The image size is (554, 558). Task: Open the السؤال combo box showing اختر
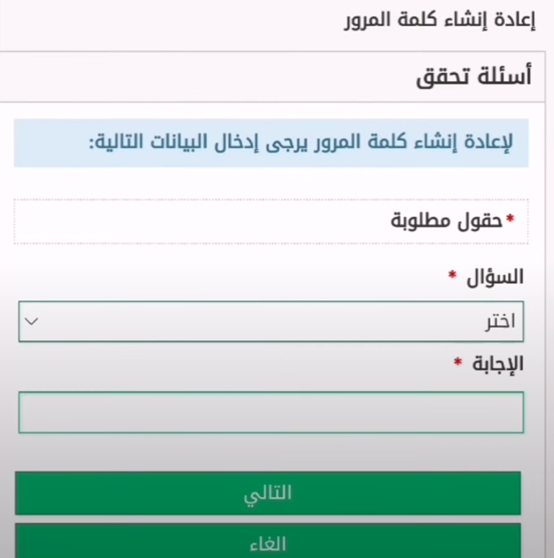click(271, 322)
